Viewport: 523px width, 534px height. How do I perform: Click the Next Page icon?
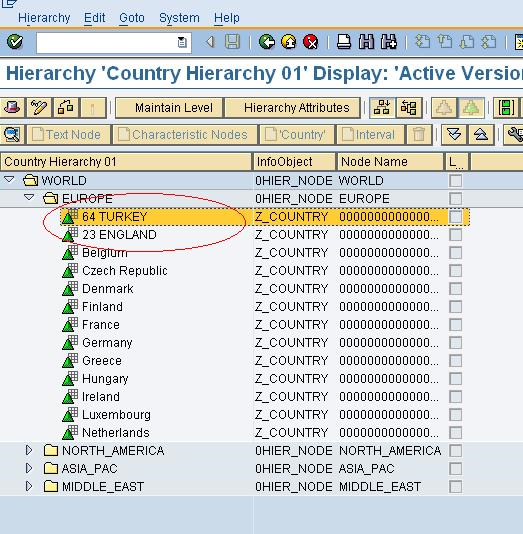pos(466,42)
